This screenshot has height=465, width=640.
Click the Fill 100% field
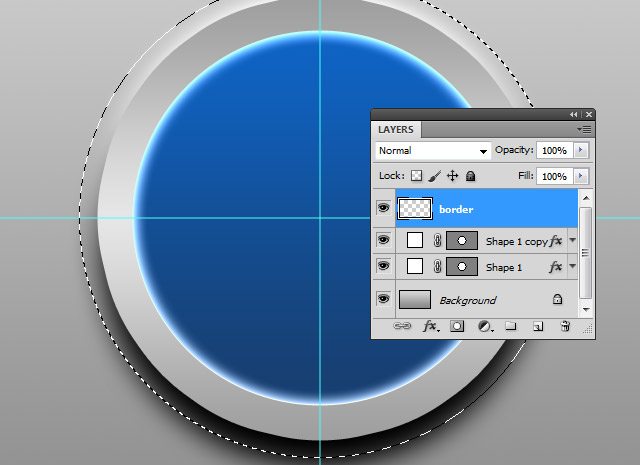(555, 176)
